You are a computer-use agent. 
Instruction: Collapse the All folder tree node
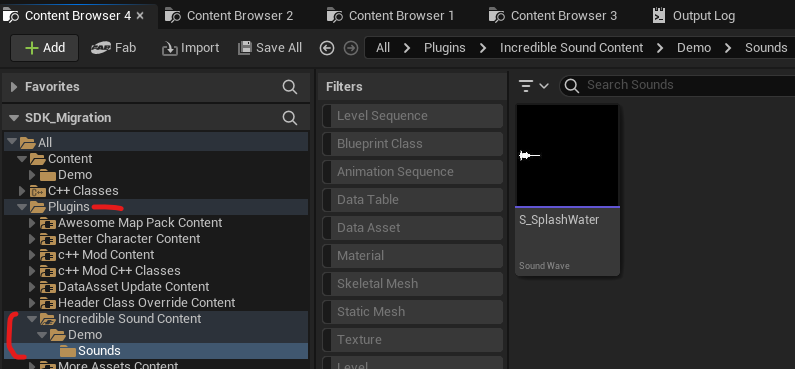(12, 142)
